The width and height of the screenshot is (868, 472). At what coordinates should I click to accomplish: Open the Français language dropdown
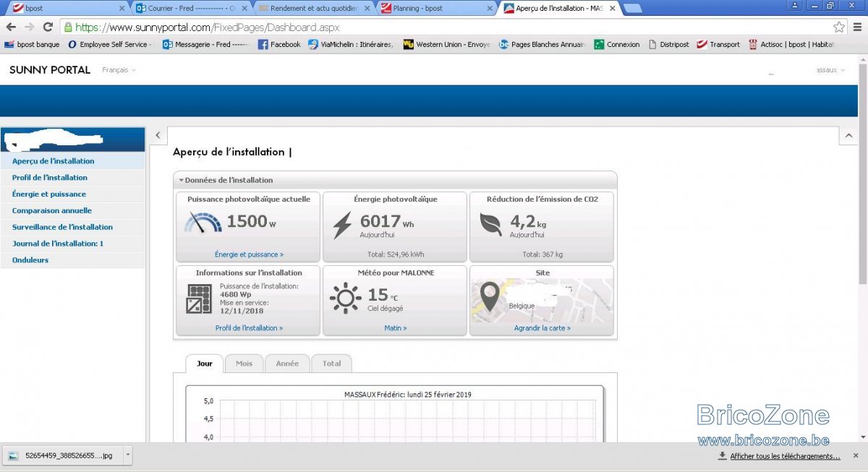point(119,70)
